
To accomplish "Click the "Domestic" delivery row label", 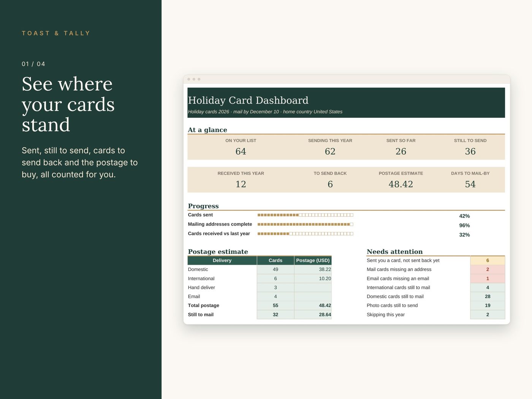I will 198,269.
